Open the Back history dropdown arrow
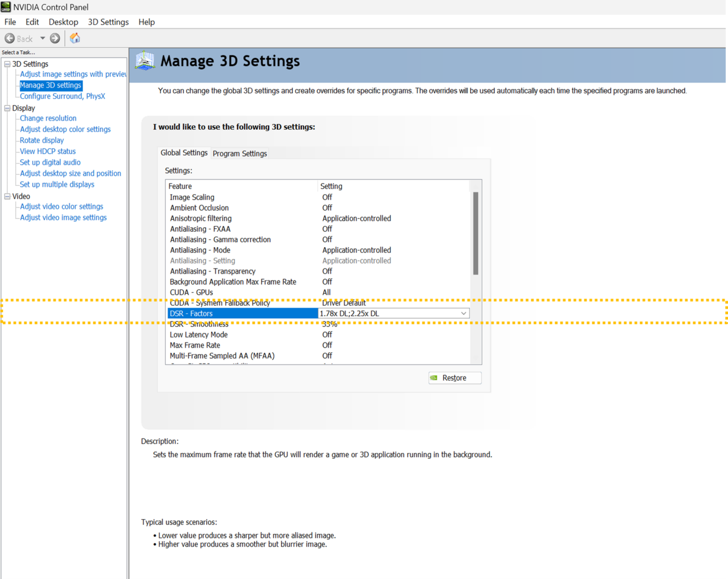The width and height of the screenshot is (728, 579). click(x=42, y=39)
